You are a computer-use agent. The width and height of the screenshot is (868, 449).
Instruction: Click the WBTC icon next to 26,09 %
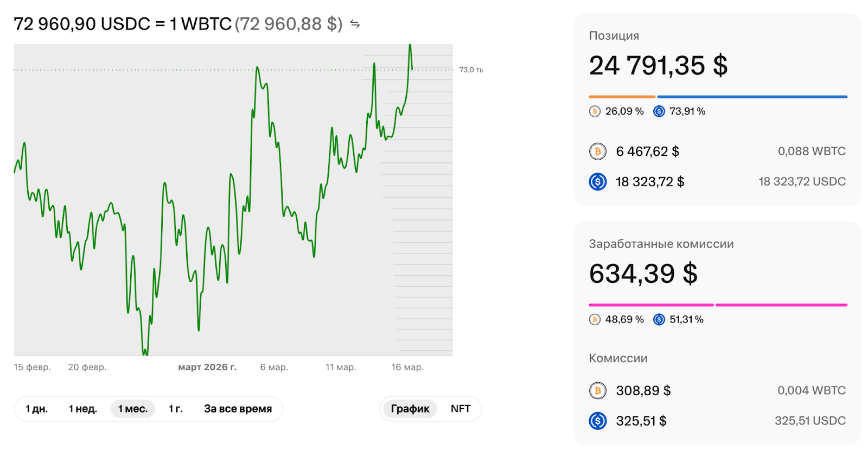(595, 111)
